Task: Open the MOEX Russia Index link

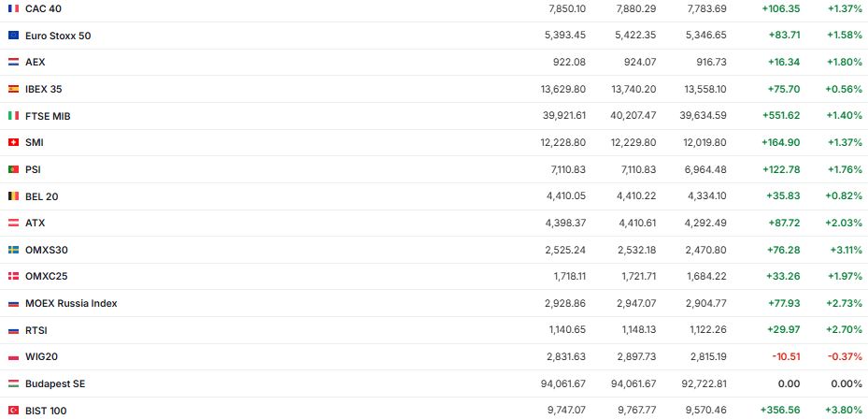Action: point(71,303)
